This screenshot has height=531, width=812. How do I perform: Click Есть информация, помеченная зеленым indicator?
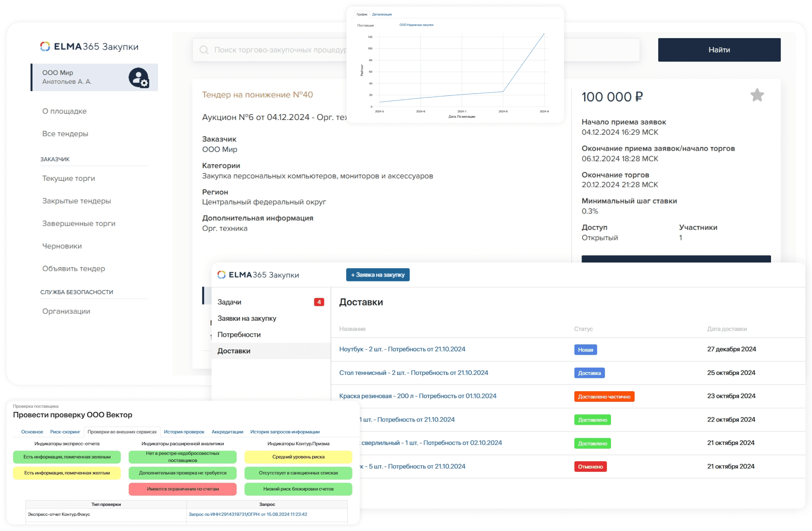(x=67, y=457)
